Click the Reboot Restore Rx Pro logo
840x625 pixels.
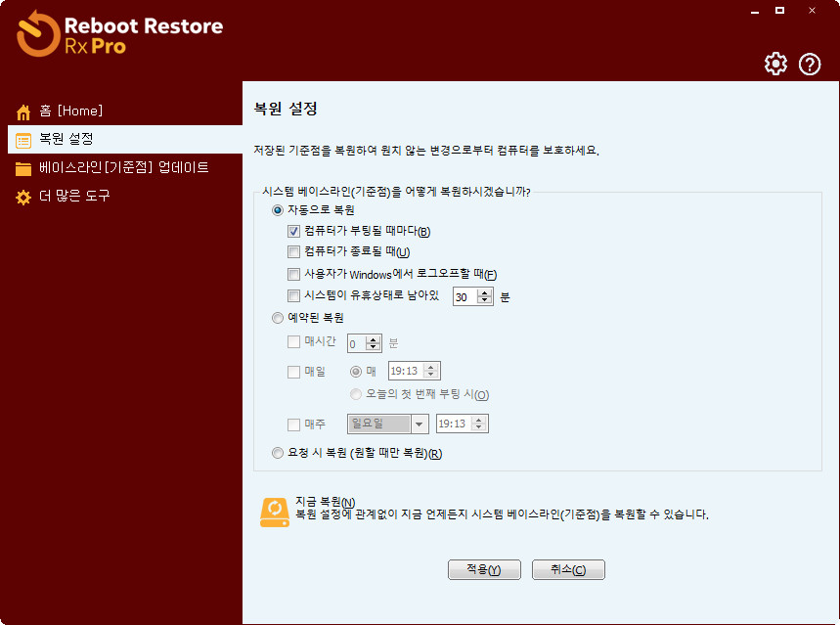click(120, 34)
